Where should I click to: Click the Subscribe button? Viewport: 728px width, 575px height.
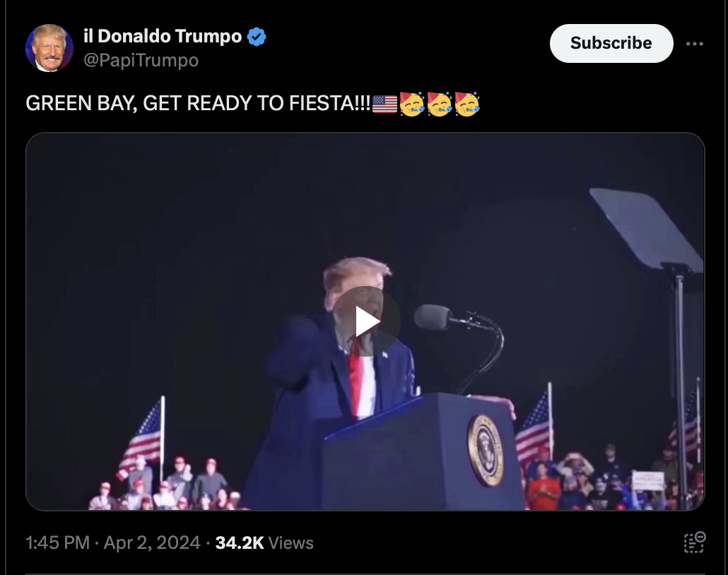coord(611,43)
